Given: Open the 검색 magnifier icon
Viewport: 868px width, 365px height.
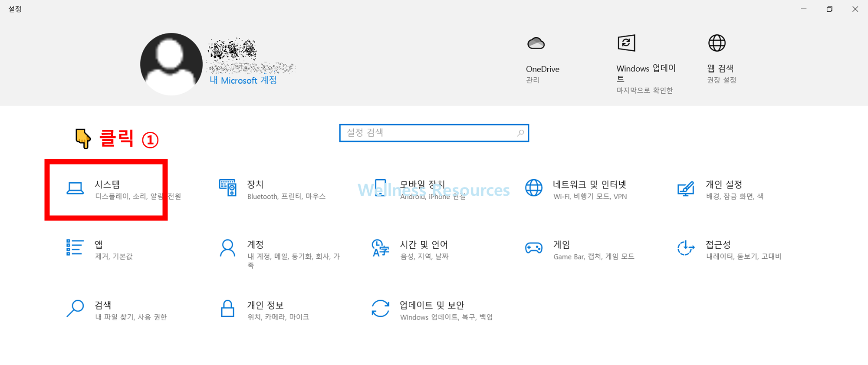Looking at the screenshot, I should (75, 309).
